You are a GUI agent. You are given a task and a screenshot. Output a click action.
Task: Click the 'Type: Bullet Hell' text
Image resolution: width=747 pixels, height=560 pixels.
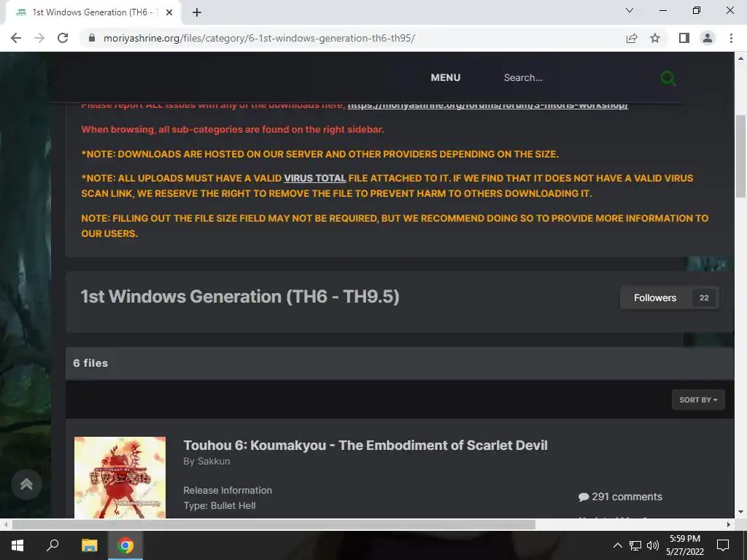tap(220, 506)
